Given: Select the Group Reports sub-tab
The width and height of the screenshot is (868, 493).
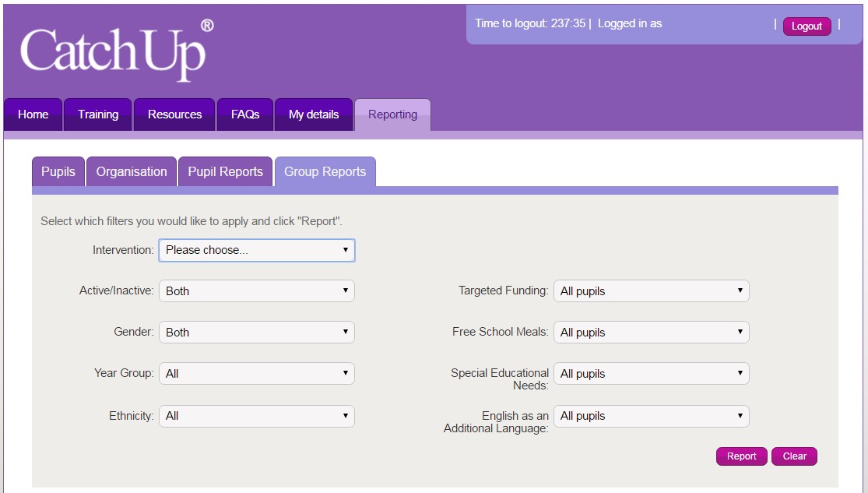Looking at the screenshot, I should (325, 171).
